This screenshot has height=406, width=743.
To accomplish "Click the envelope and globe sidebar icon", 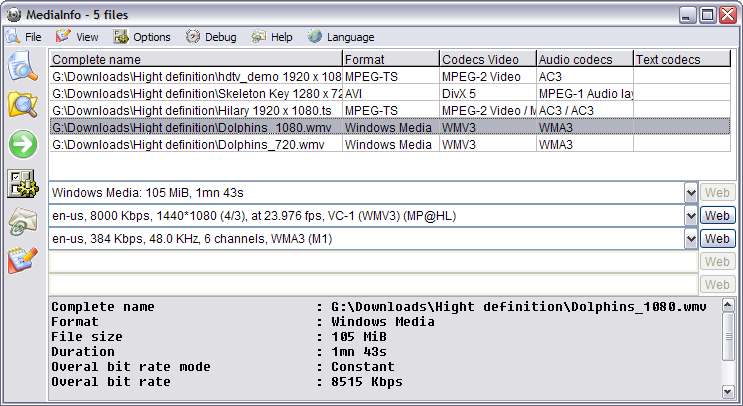I will (x=22, y=221).
